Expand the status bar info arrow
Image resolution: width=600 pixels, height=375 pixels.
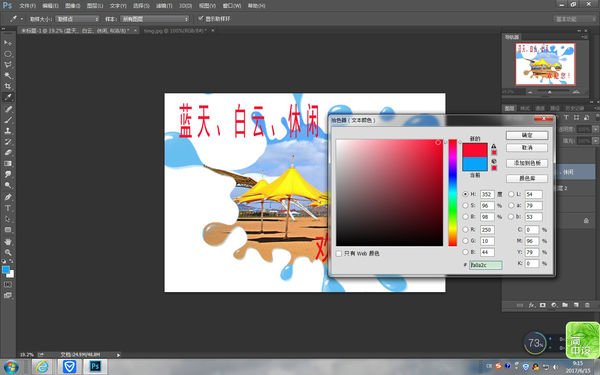118,355
